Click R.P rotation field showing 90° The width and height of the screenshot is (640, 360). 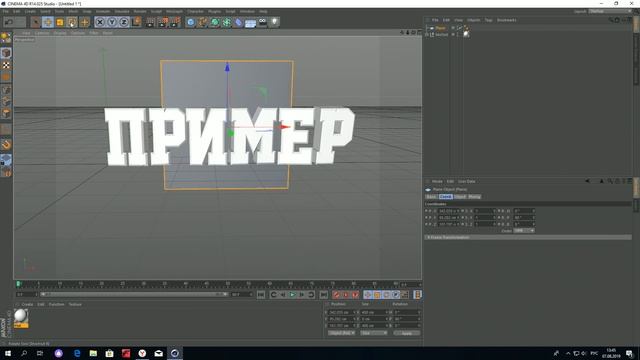pyautogui.click(x=524, y=218)
